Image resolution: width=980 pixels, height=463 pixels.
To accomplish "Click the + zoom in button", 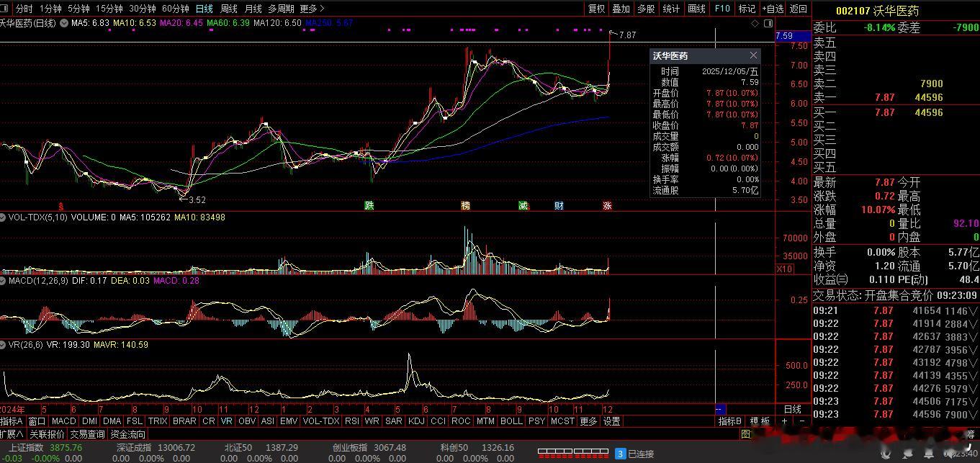I will click(784, 421).
